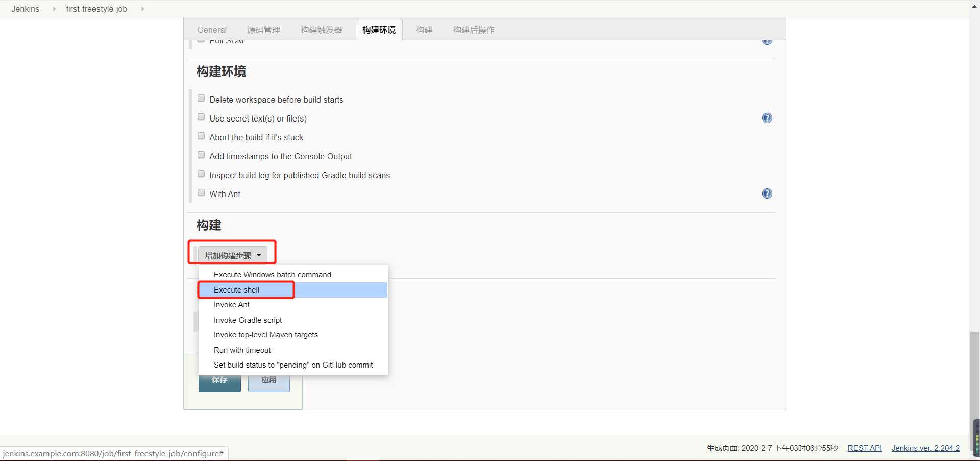
Task: Tick Abort the build if it's stuck
Action: coord(201,136)
